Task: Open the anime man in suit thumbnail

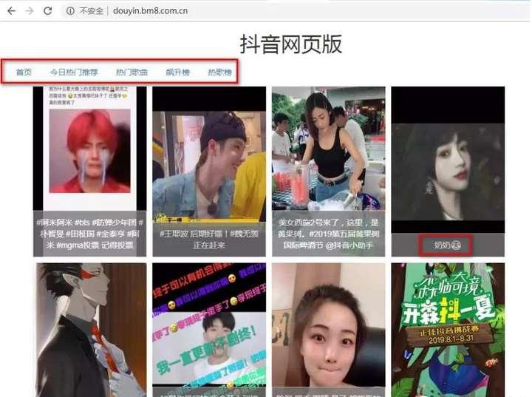Action: click(90, 330)
